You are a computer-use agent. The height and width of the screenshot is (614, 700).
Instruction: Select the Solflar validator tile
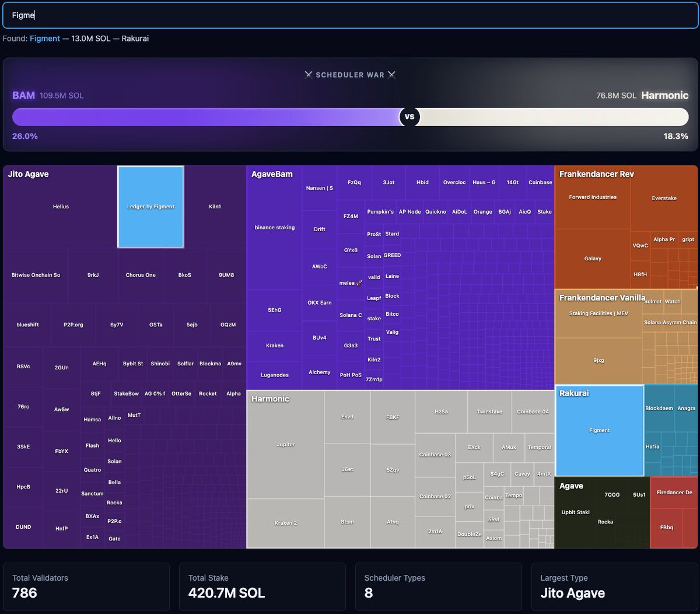pyautogui.click(x=185, y=364)
